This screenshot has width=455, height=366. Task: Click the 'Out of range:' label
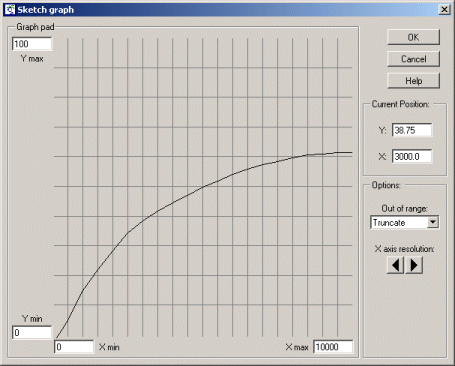pos(404,209)
